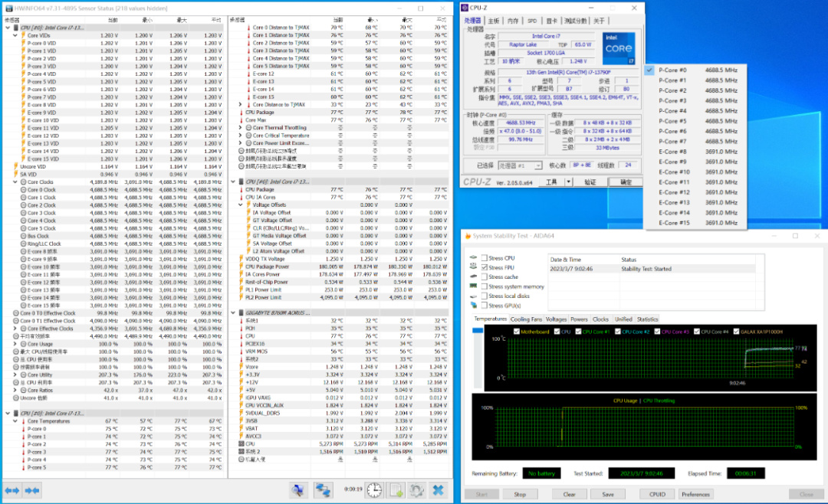Click the blue X close sensors icon
The height and width of the screenshot is (504, 828).
(x=439, y=490)
